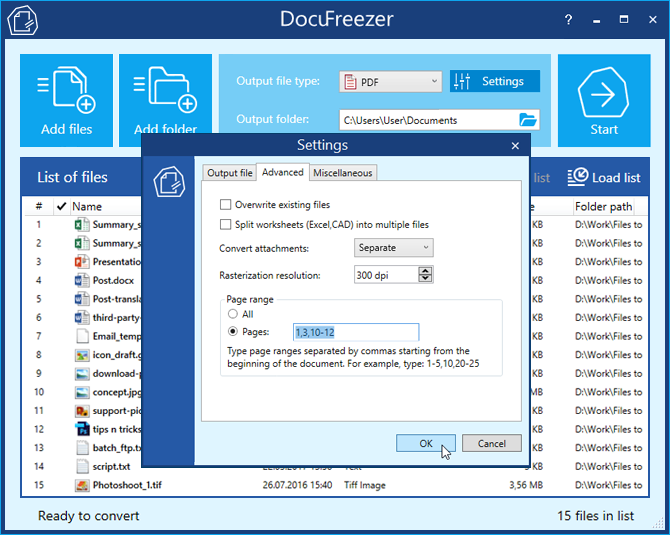Click DocuFreezer logo in Settings sidebar

click(169, 182)
